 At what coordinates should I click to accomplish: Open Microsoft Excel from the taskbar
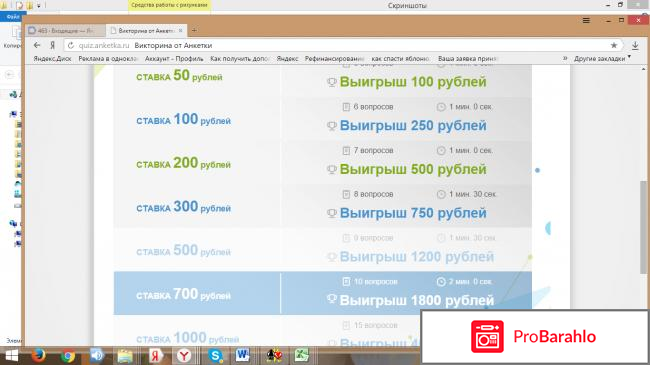302,356
